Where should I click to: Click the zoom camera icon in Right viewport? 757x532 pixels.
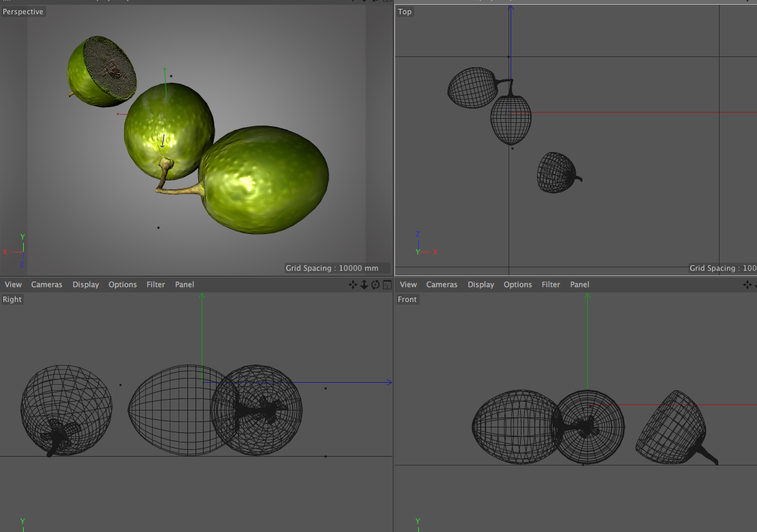[x=365, y=285]
